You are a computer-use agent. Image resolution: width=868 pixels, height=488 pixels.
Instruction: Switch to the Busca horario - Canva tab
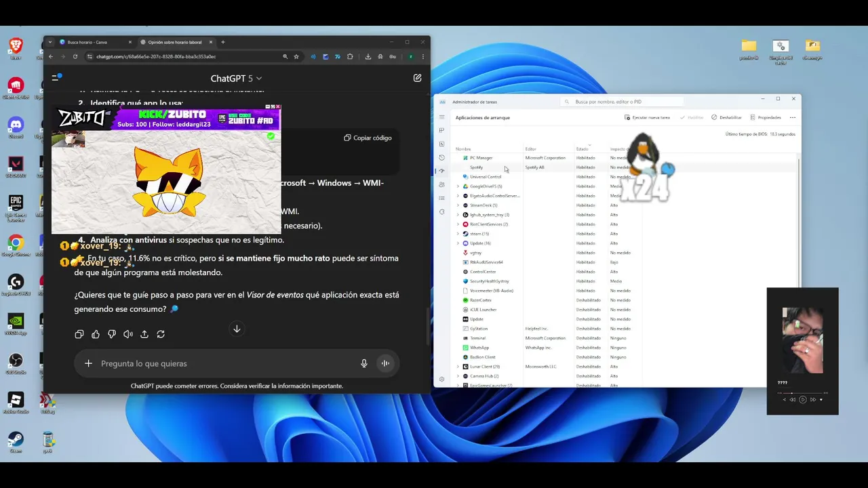(x=96, y=42)
